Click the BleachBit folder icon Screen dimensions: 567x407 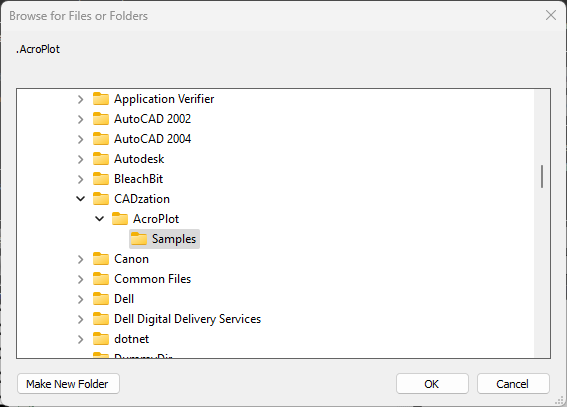coord(101,179)
